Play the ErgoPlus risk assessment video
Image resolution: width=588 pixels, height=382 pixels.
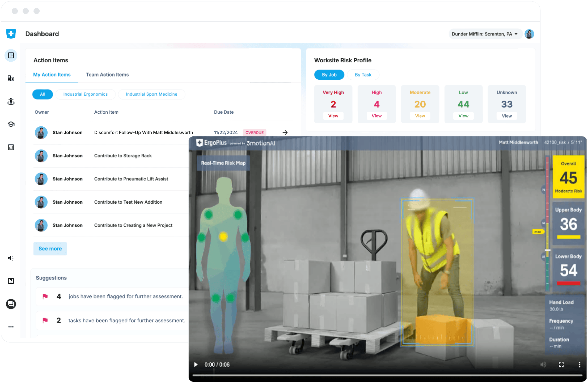[x=196, y=364]
